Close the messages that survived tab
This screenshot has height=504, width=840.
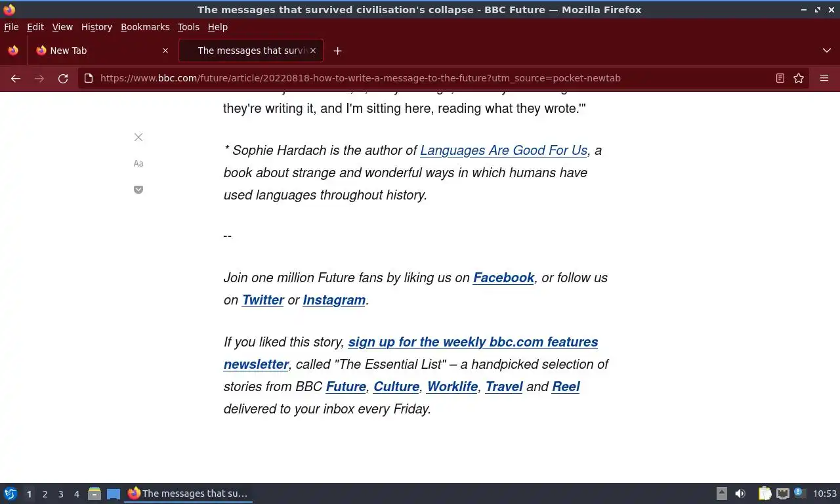313,51
